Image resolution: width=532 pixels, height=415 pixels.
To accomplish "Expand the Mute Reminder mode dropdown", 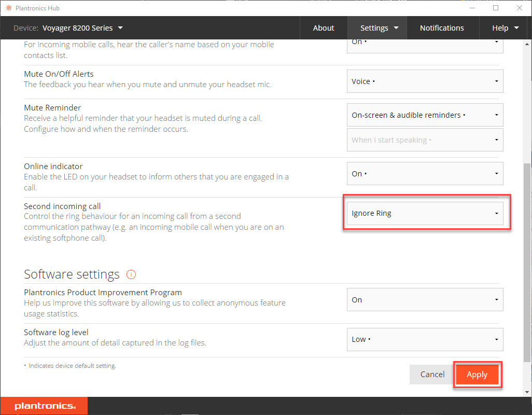I will click(425, 115).
